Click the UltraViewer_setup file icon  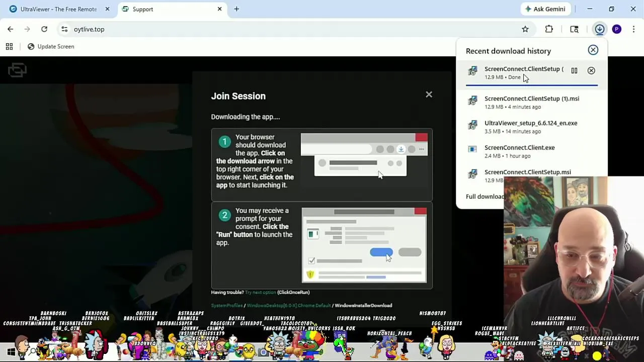[x=472, y=125]
